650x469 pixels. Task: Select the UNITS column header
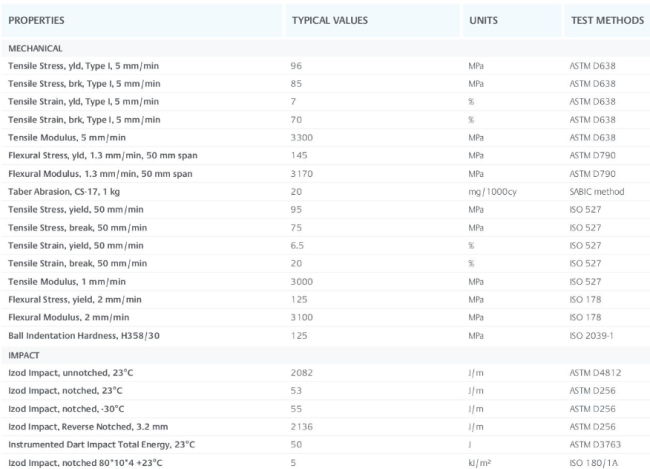click(483, 20)
